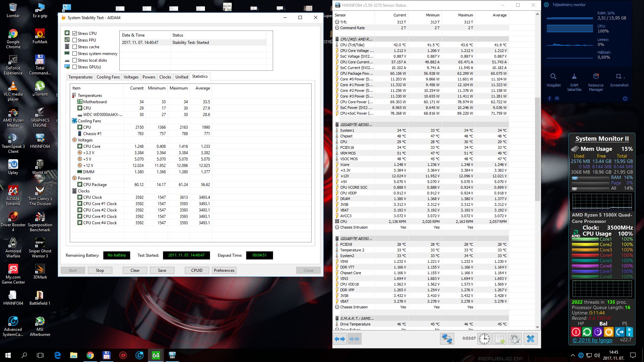Viewport: 644px width, 362px height.
Task: Open the 3DMark desktop icon
Action: [40, 271]
